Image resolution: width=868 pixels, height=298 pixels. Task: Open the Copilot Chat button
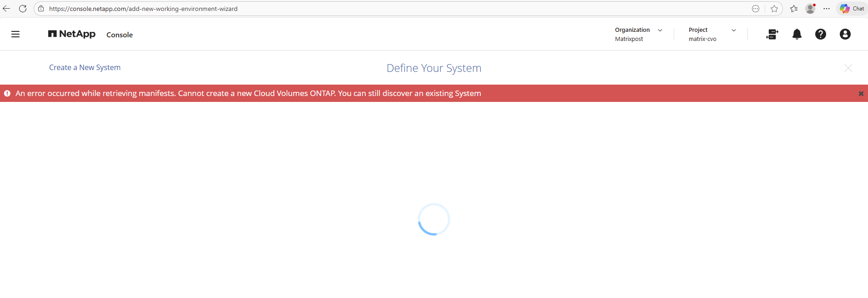852,9
